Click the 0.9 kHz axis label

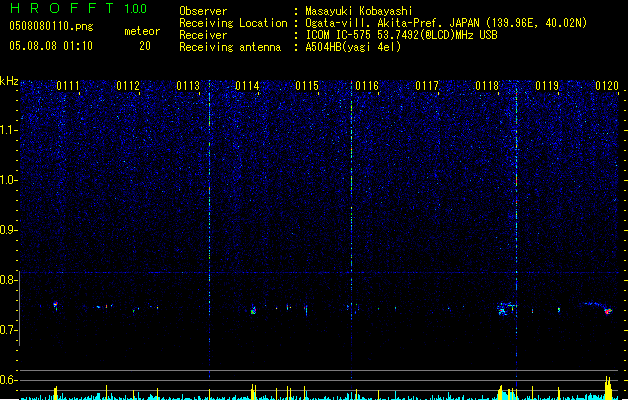click(x=8, y=230)
